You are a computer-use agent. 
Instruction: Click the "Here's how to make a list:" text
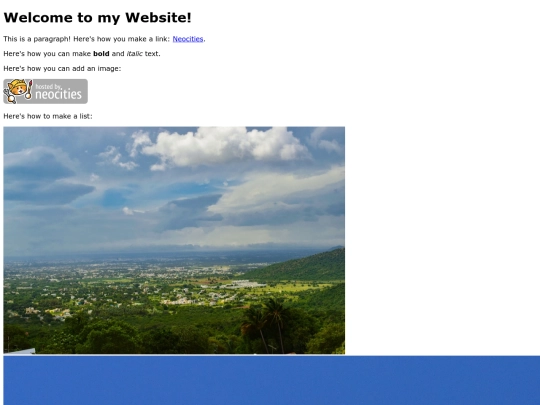[48, 116]
